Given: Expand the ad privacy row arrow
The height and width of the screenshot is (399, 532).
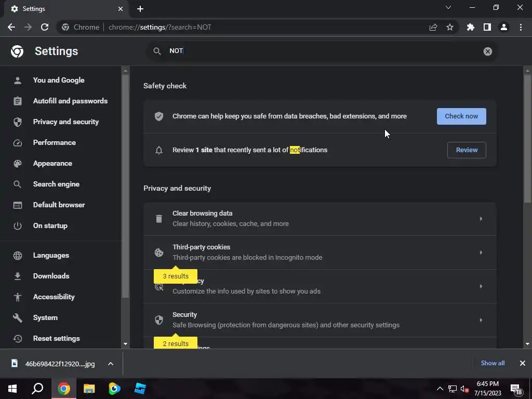Looking at the screenshot, I should pos(481,286).
